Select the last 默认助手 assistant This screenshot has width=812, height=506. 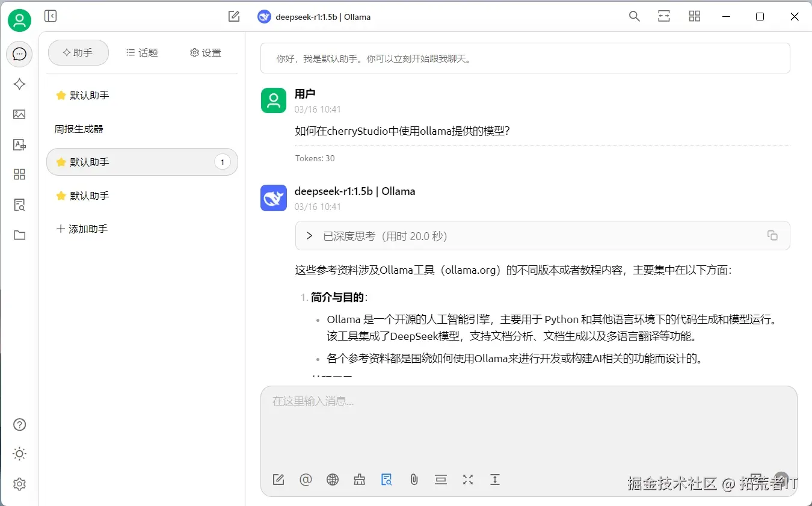[142, 196]
